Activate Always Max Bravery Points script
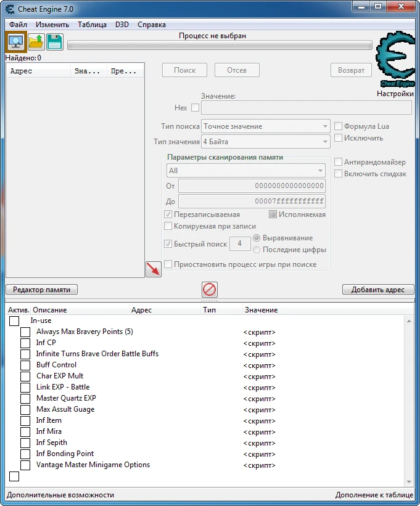420x506 pixels. (x=25, y=332)
